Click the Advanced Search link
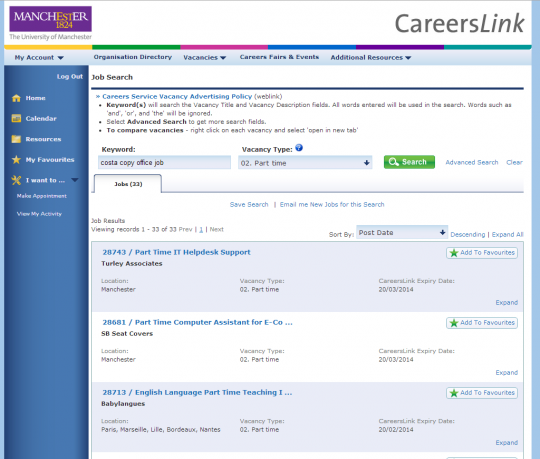The image size is (540, 459). click(x=472, y=162)
